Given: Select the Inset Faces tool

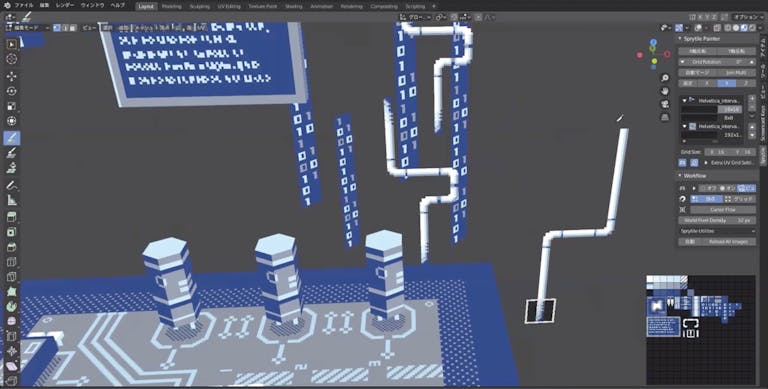Looking at the screenshot, I should 12,232.
